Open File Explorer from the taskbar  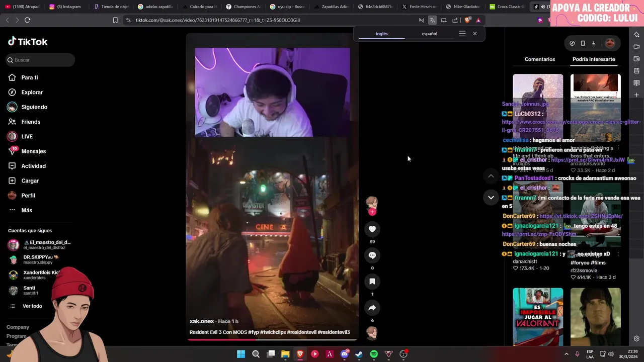point(285,354)
